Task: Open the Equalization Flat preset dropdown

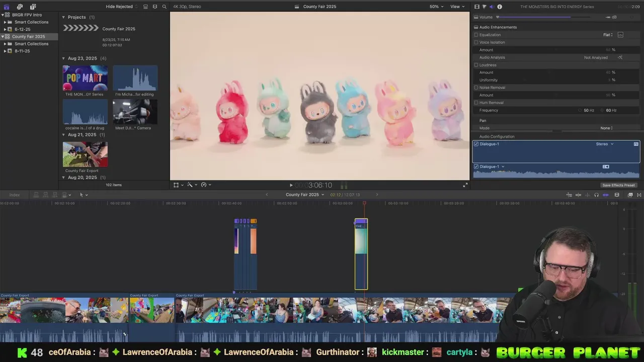Action: 608,35
